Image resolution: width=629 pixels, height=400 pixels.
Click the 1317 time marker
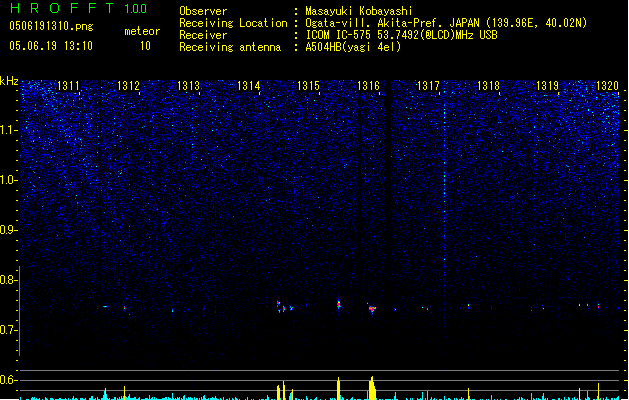pos(428,86)
